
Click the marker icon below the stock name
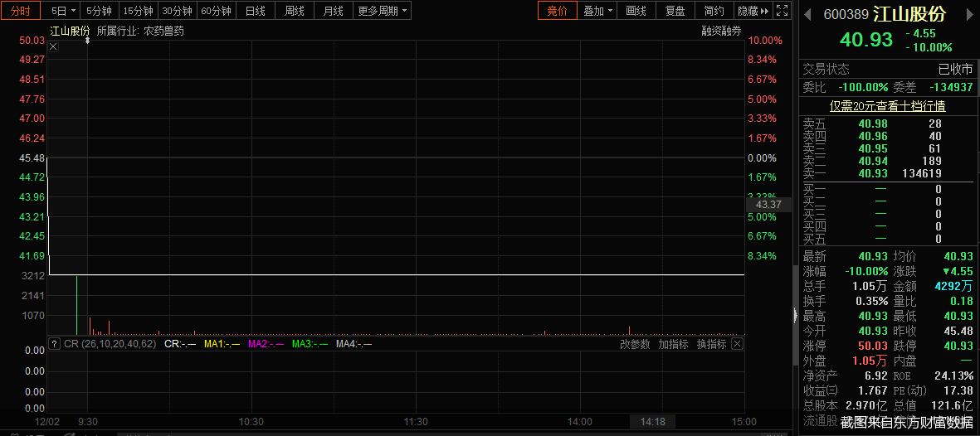click(87, 41)
